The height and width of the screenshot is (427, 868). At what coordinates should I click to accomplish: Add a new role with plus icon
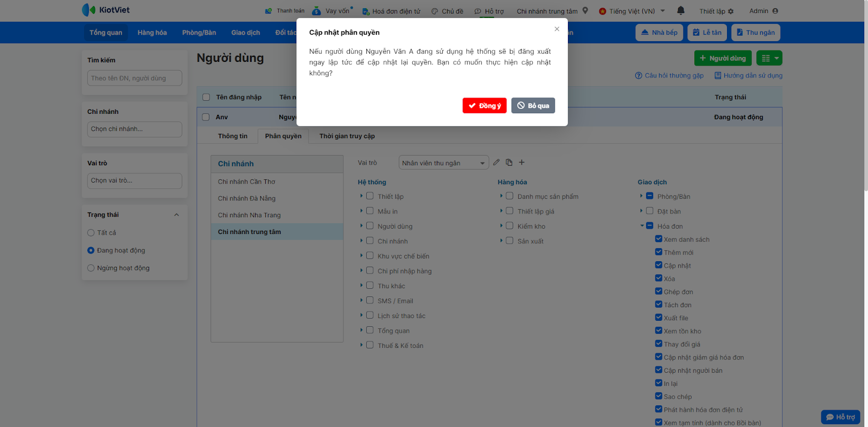tap(522, 162)
